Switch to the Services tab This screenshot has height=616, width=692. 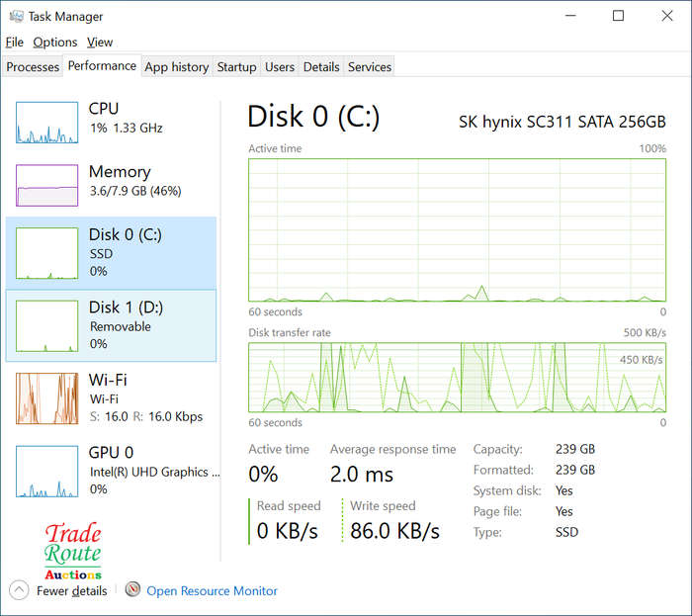point(370,66)
